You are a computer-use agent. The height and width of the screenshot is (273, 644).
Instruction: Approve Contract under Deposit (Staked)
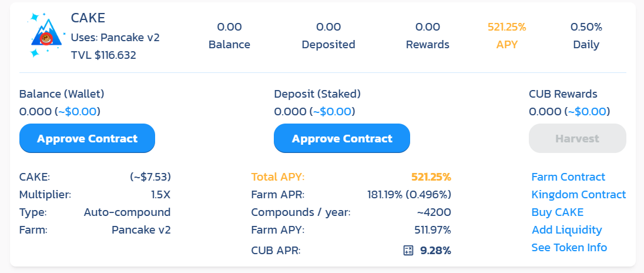point(342,138)
